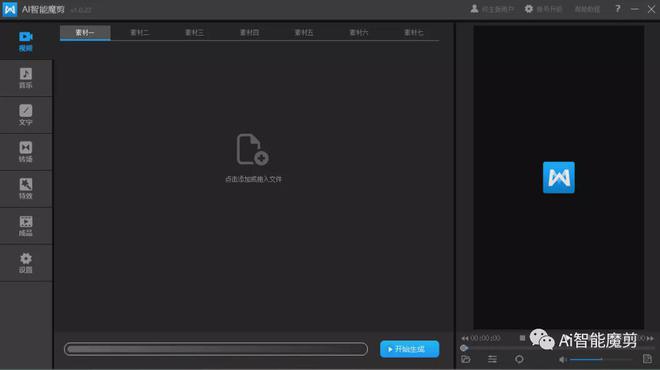Switch to the 素材六 tab

click(x=359, y=32)
